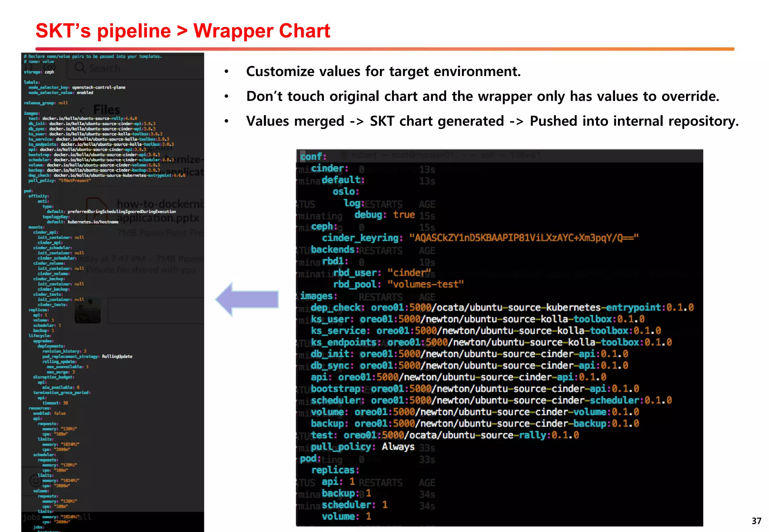
Task: Click the faded Files heading
Action: click(x=107, y=110)
